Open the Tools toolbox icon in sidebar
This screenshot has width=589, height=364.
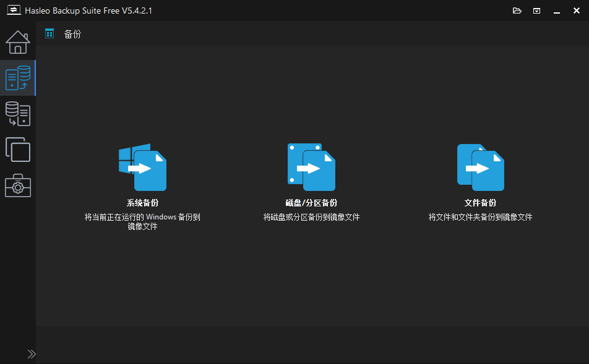click(x=17, y=185)
